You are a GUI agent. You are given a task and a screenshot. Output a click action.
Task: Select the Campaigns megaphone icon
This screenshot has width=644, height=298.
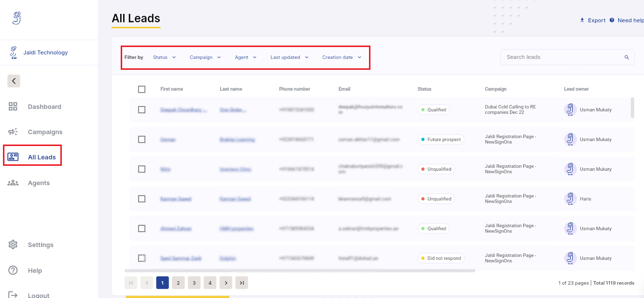pos(12,132)
